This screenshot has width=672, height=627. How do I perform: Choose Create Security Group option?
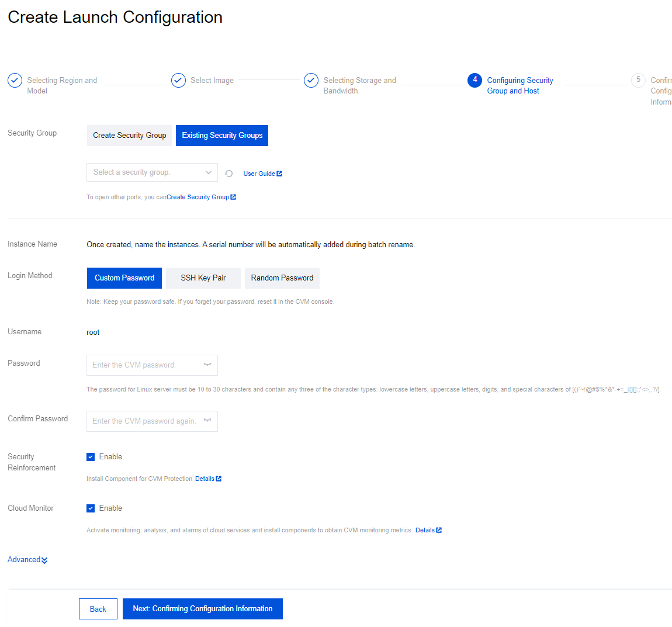coord(129,136)
